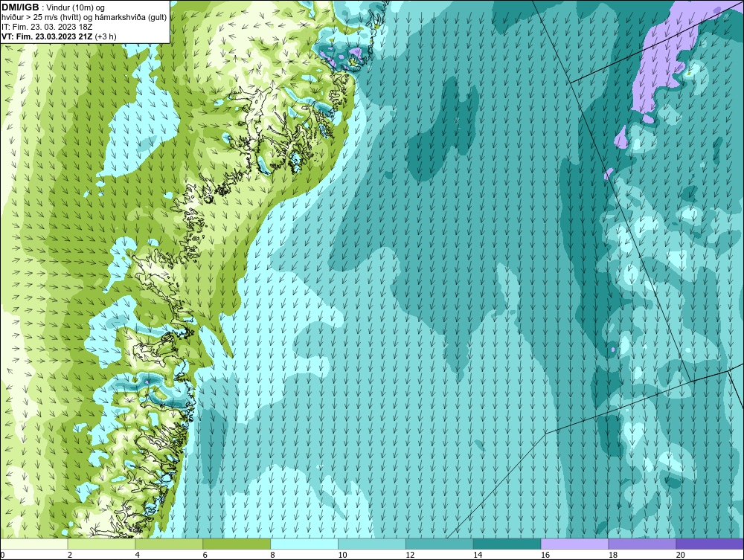
Task: Click the legend scale label '14'
Action: 478,555
